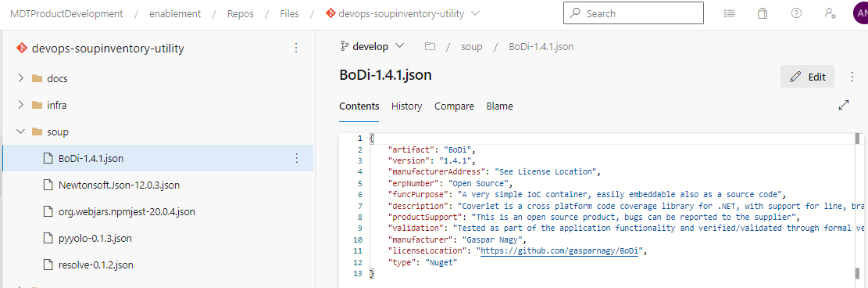
Task: Switch to the Compare tab
Action: click(454, 106)
